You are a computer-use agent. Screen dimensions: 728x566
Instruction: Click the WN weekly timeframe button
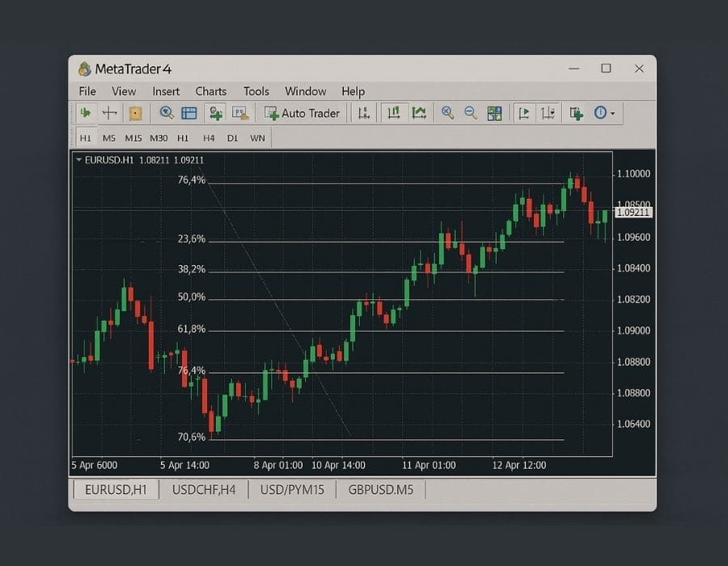point(257,137)
